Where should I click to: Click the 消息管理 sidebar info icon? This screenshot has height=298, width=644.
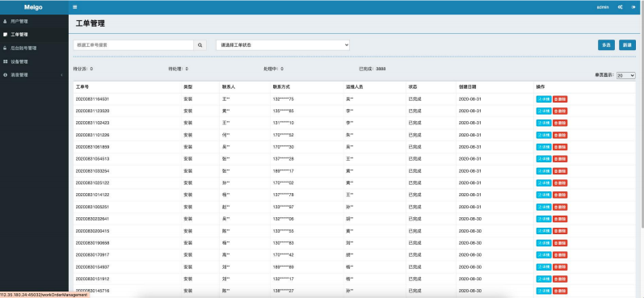tap(5, 75)
